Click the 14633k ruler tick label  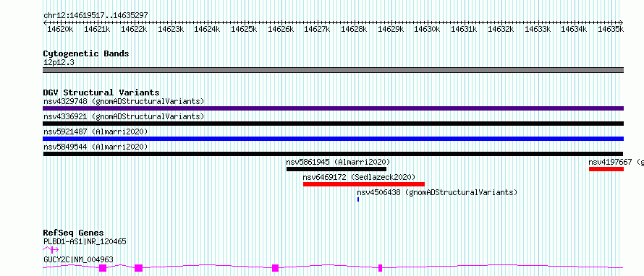[537, 29]
